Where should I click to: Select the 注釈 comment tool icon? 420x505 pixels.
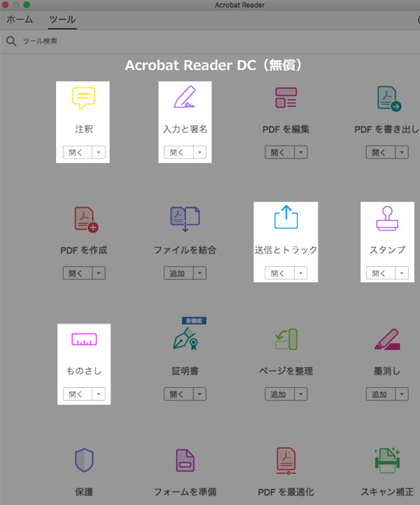[x=84, y=98]
